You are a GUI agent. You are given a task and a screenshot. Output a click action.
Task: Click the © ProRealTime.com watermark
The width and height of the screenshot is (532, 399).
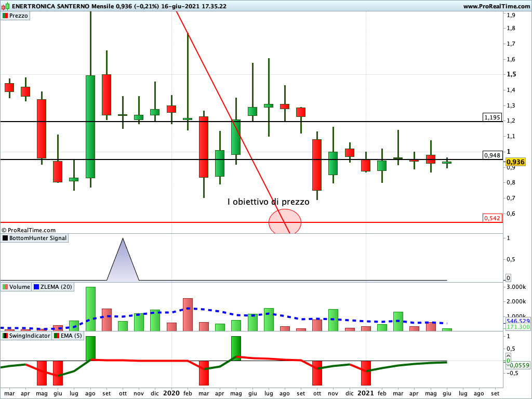click(29, 230)
